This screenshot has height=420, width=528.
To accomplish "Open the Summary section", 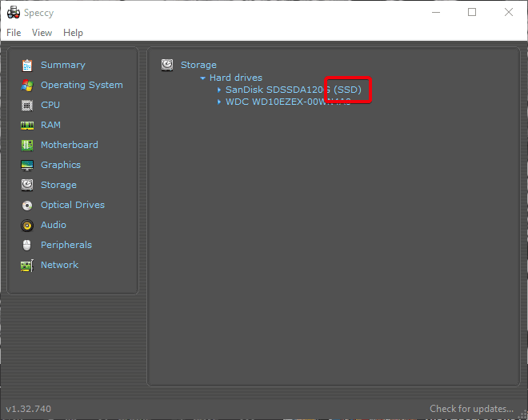I will 63,65.
